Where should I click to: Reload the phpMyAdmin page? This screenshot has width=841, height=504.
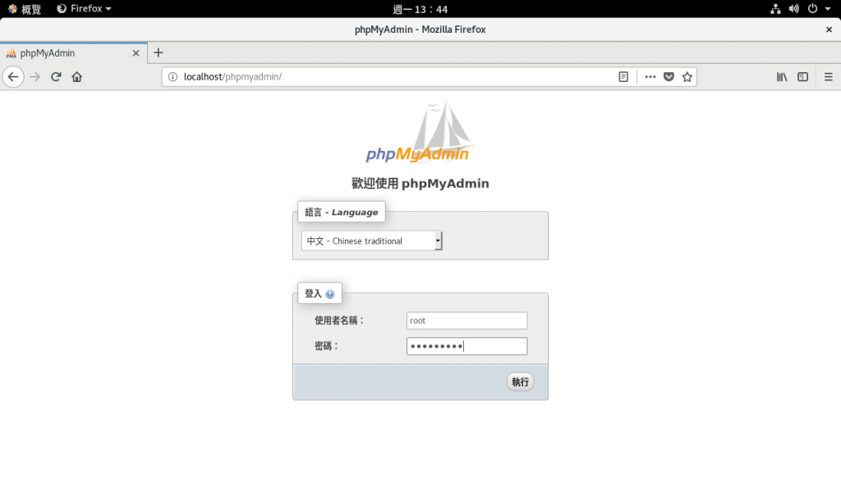click(56, 76)
